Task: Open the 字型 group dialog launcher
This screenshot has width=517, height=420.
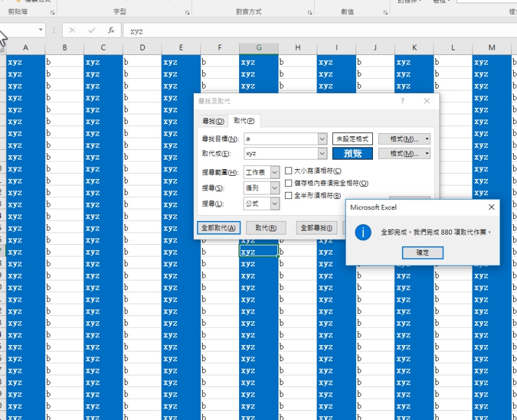Action: click(188, 12)
